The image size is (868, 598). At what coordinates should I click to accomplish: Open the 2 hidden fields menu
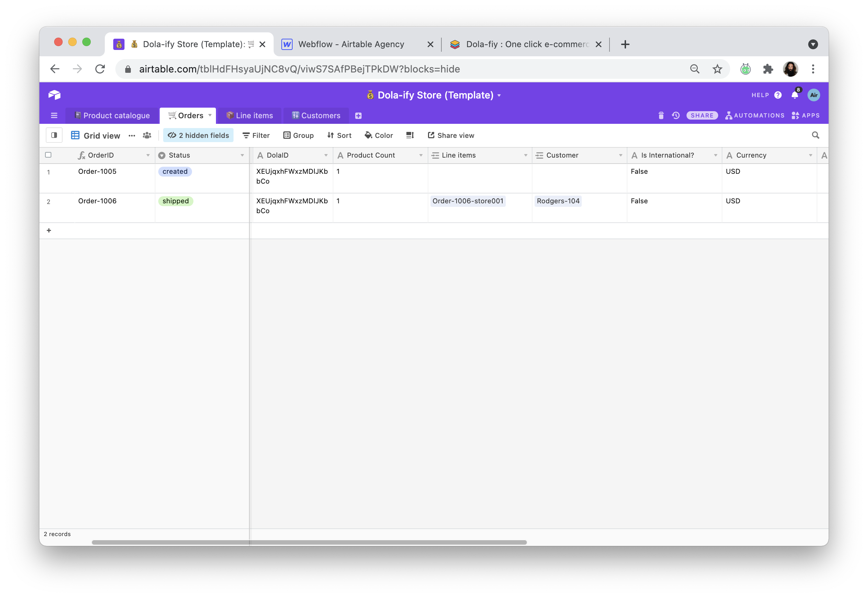point(198,135)
